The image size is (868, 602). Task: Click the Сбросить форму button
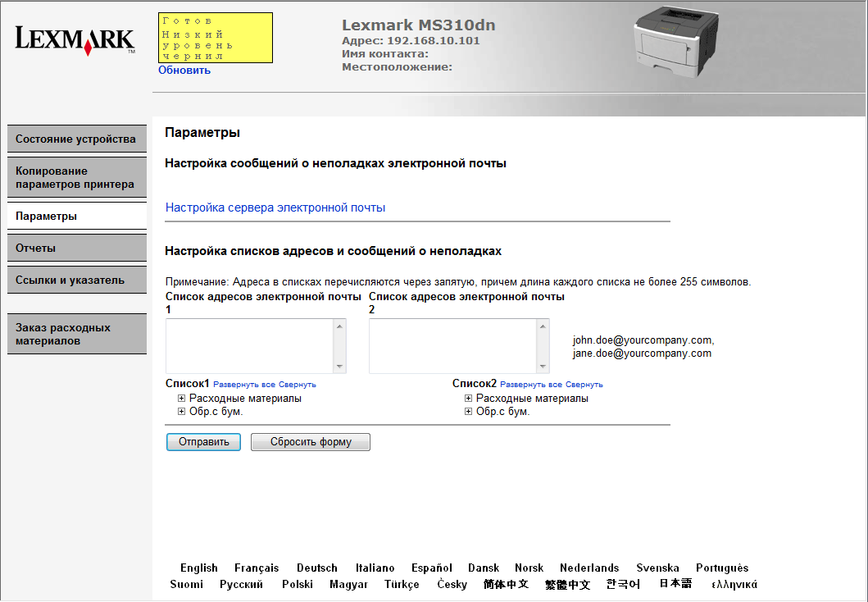[x=311, y=442]
